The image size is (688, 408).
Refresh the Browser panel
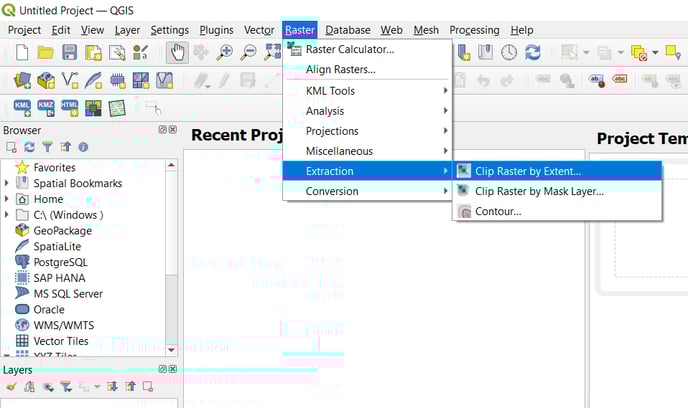point(29,147)
